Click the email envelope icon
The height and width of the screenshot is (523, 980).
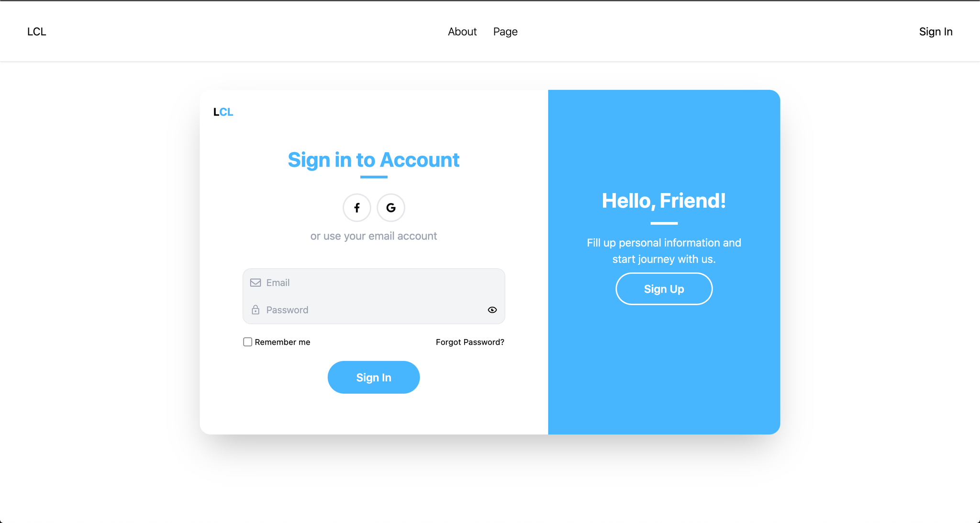point(256,282)
